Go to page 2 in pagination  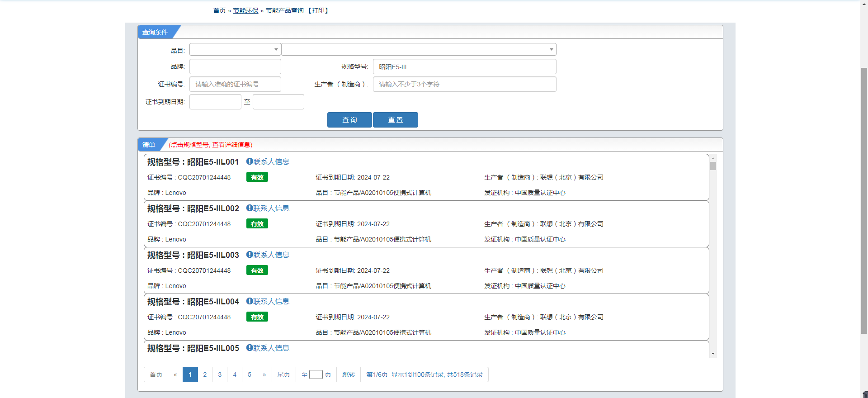point(205,374)
